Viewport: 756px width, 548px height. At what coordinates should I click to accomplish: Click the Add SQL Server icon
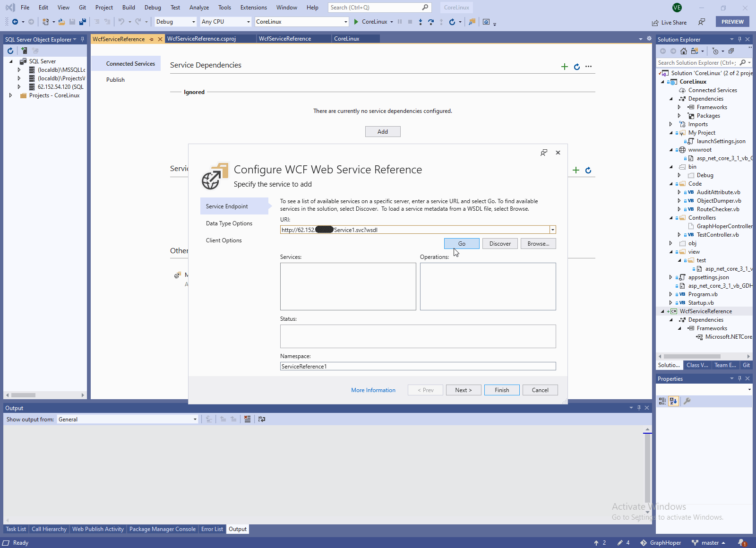pyautogui.click(x=24, y=51)
